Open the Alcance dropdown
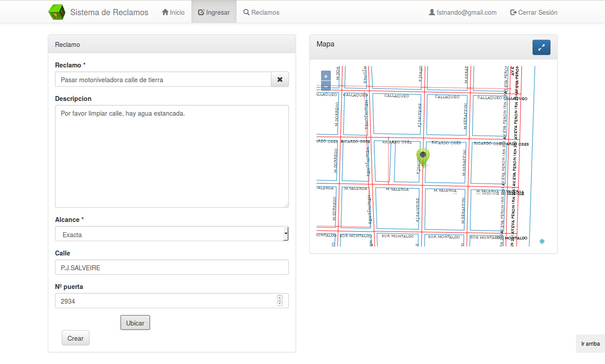The image size is (605, 364). 172,234
